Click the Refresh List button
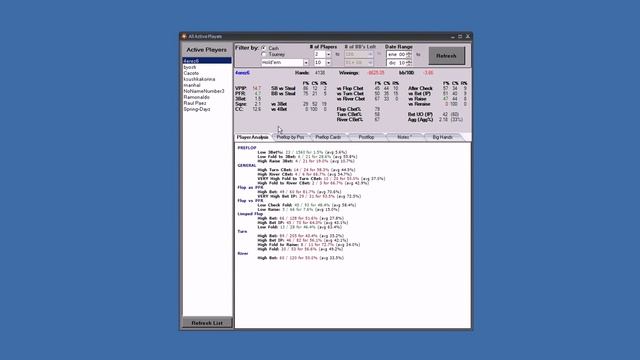This screenshot has height=360, width=640. coord(207,323)
